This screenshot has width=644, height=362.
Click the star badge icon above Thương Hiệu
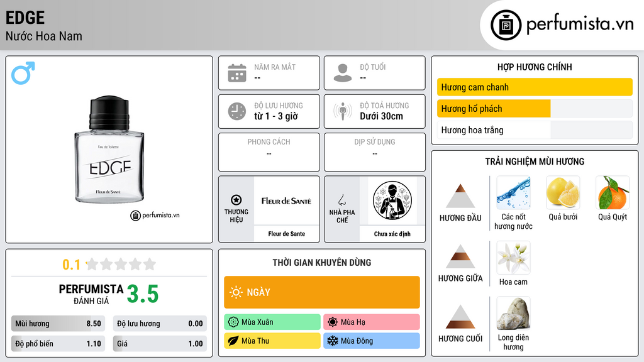[236, 200]
